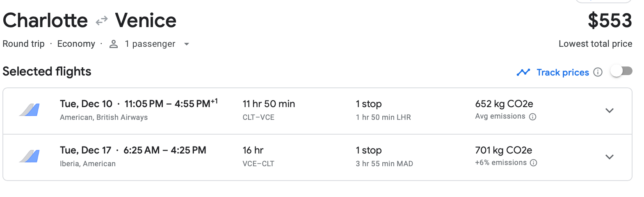Viewport: 644px width, 197px height.
Task: Click the return flight airline logo
Action: (x=30, y=156)
